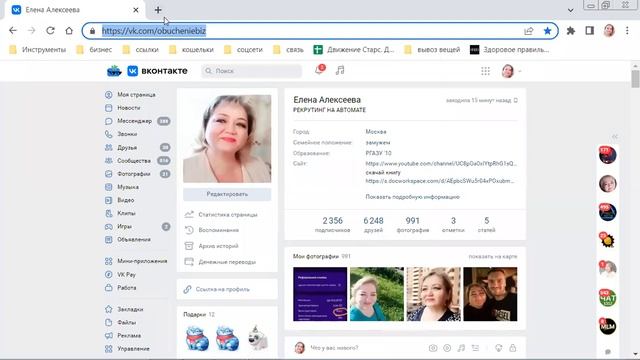Open the соцсети bookmarks folder
Viewport: 640px width, 360px height.
point(243,49)
